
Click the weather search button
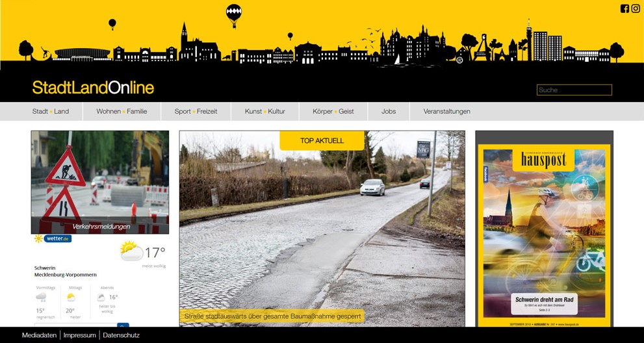(123, 325)
